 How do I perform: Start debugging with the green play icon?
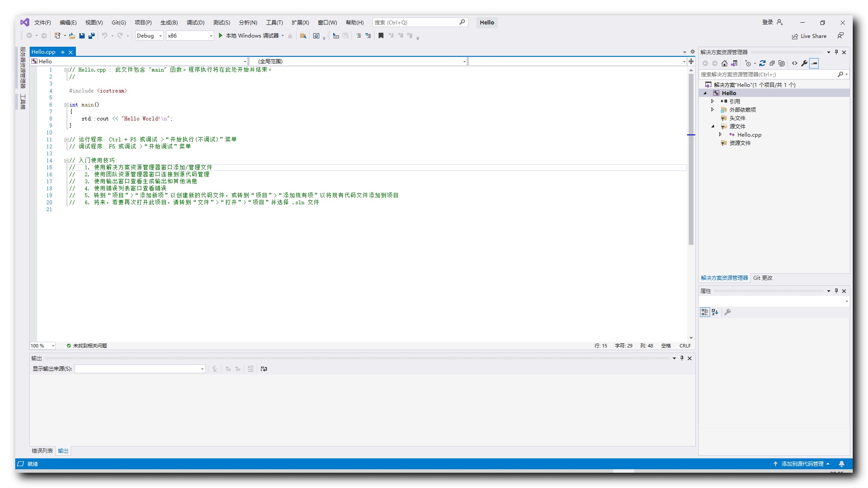point(221,36)
